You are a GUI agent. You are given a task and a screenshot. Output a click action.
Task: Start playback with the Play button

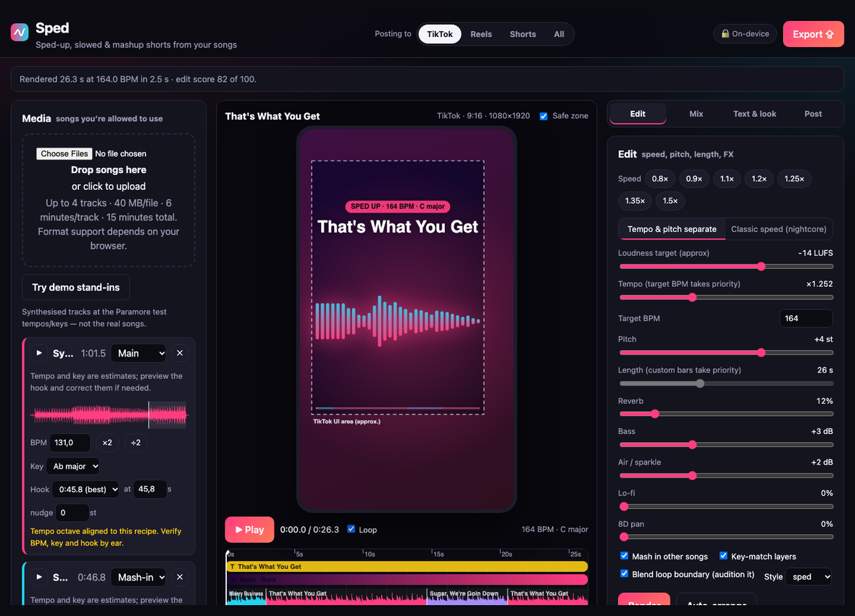pyautogui.click(x=249, y=529)
